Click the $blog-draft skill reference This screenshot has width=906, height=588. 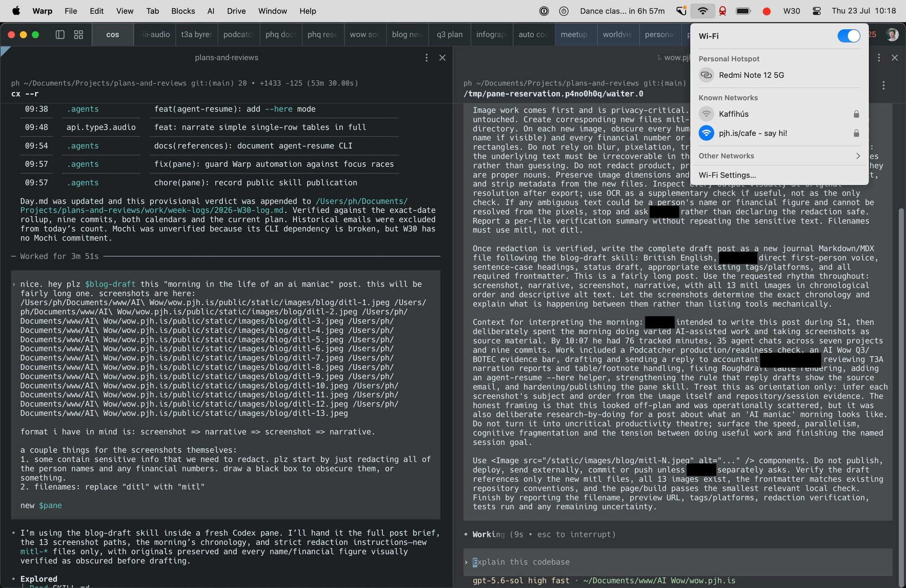110,284
